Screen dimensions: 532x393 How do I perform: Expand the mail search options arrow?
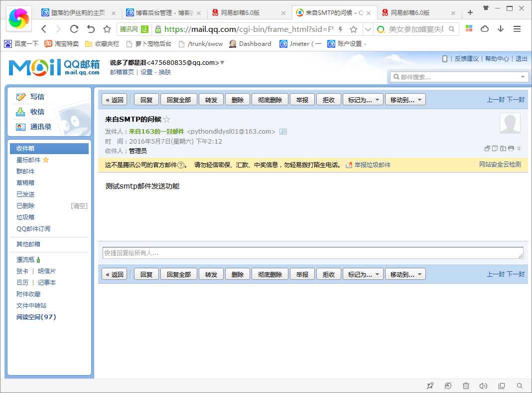pos(523,77)
